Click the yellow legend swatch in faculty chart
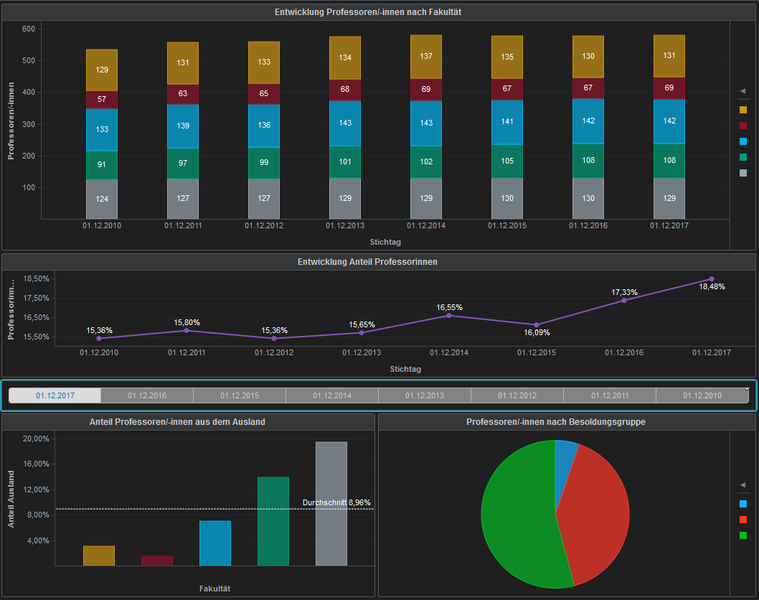The height and width of the screenshot is (600, 759). pyautogui.click(x=742, y=109)
